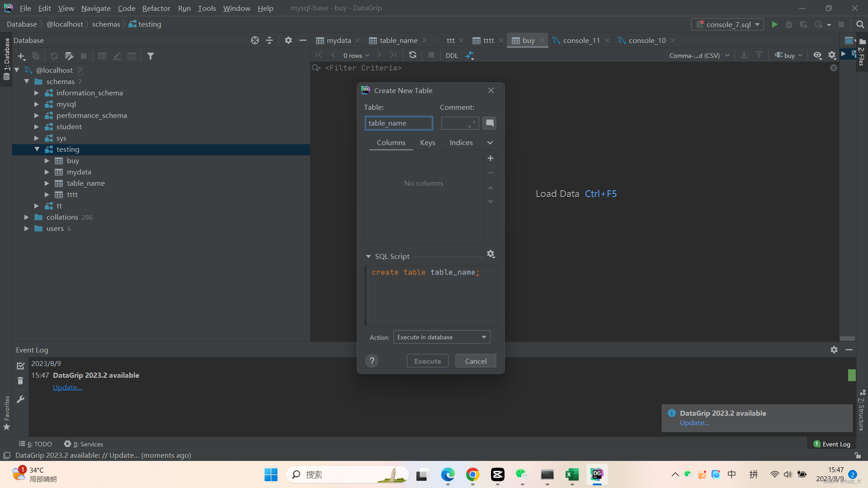The width and height of the screenshot is (868, 488).
Task: Click the Table name input field
Action: click(398, 123)
